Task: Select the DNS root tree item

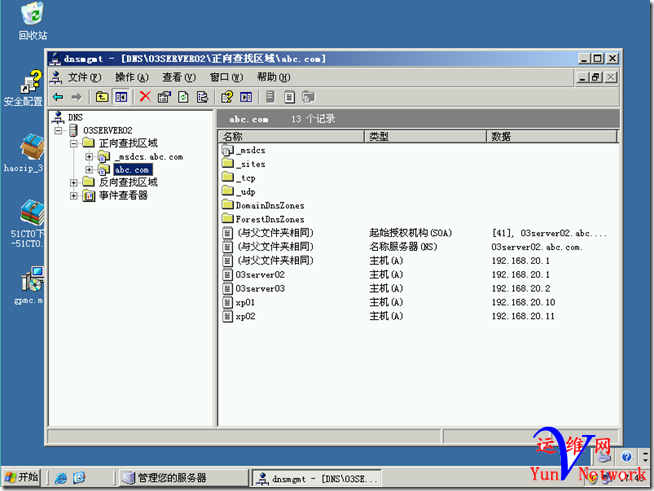Action: click(75, 117)
